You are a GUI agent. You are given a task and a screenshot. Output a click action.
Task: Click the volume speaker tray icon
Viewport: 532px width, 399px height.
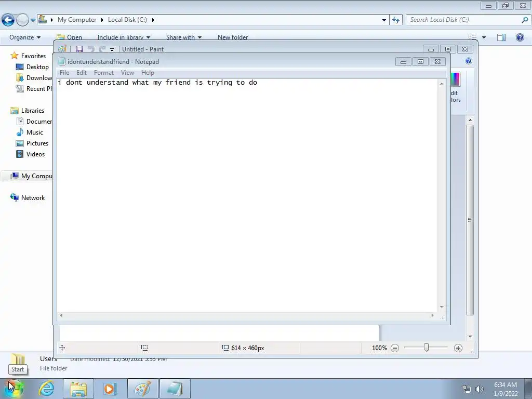[x=480, y=389]
